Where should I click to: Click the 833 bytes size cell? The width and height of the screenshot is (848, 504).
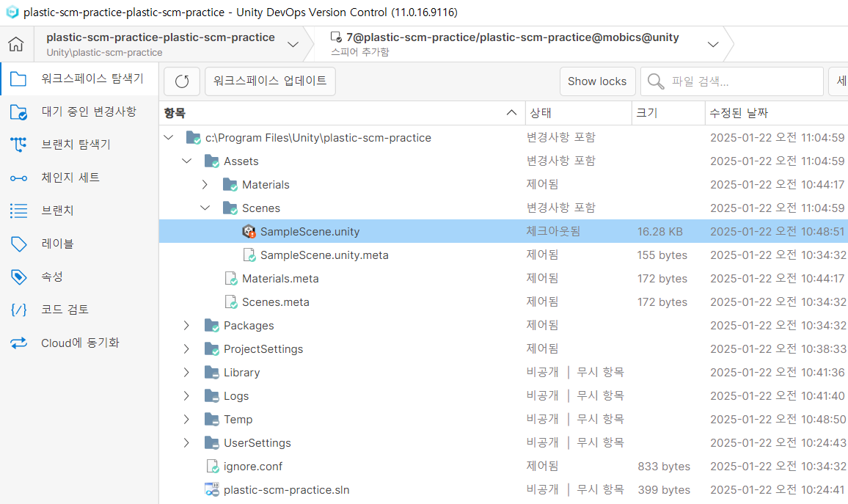point(664,467)
